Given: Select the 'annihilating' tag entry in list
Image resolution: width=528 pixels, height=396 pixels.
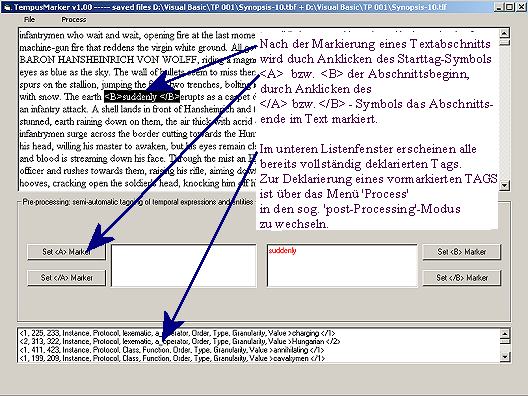Looking at the screenshot, I should 172,350.
